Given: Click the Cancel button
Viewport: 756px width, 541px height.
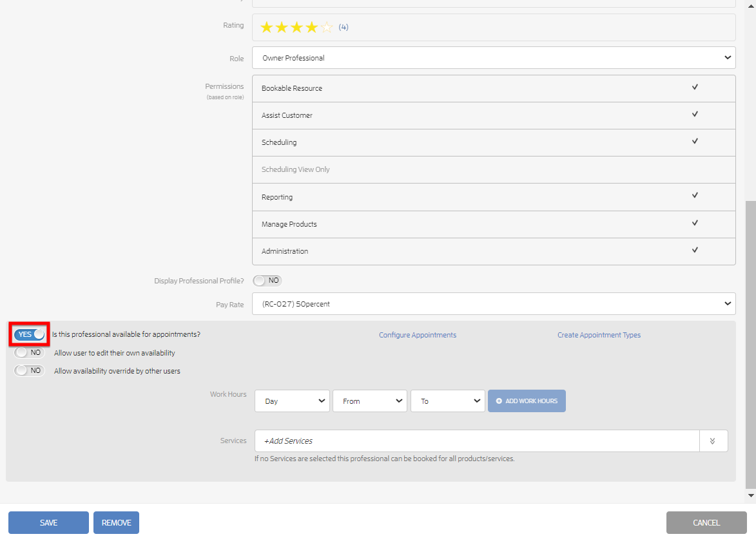Looking at the screenshot, I should [x=706, y=523].
